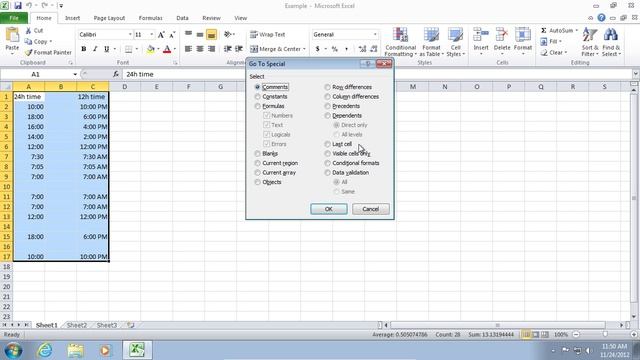The width and height of the screenshot is (640, 360).
Task: Apply the Font Color red A
Action: 167,49
